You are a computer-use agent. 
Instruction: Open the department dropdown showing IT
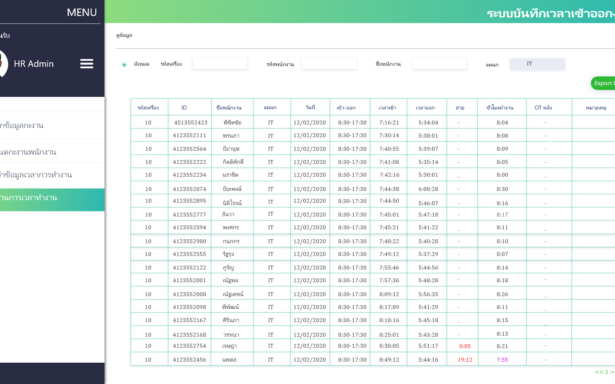point(537,64)
